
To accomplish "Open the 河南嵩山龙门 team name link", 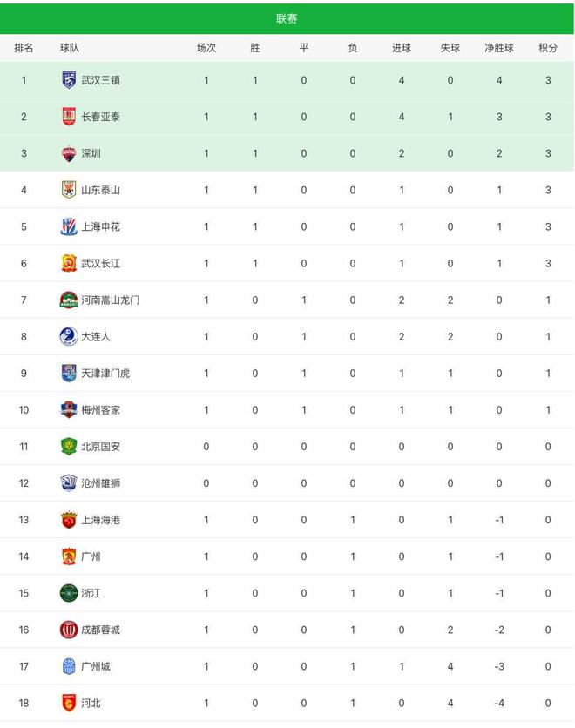I will click(x=110, y=300).
